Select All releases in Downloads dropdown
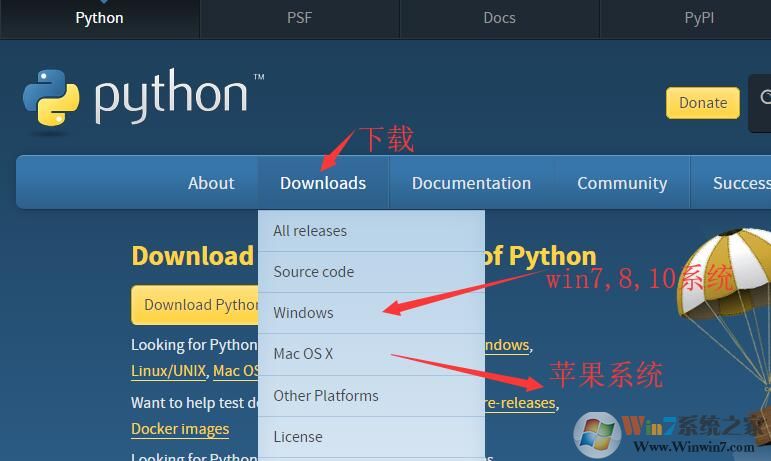 pyautogui.click(x=371, y=231)
